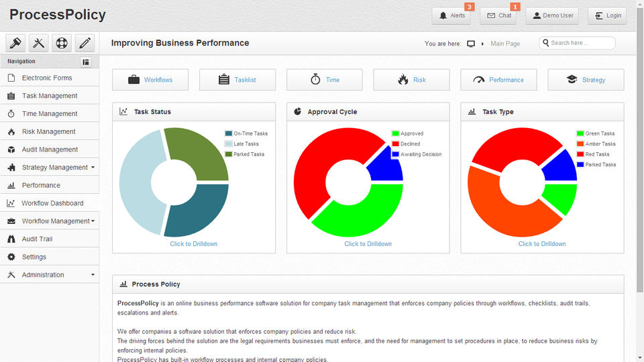Click the Task Status chart icon
The image size is (644, 362).
click(123, 111)
